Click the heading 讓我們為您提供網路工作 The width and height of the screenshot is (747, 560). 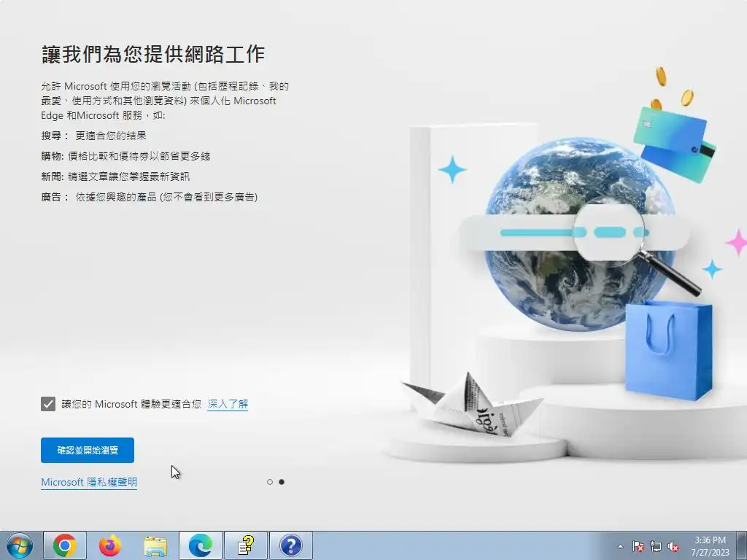[x=153, y=54]
